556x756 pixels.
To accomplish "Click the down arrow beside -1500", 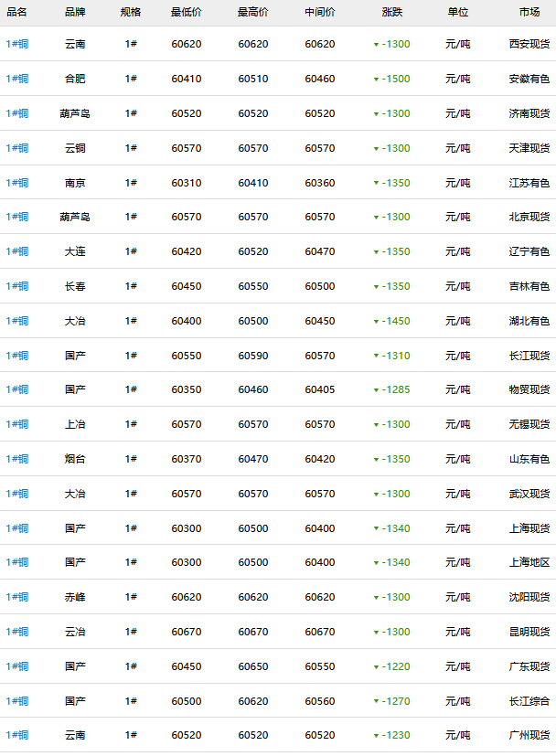I will tap(376, 80).
